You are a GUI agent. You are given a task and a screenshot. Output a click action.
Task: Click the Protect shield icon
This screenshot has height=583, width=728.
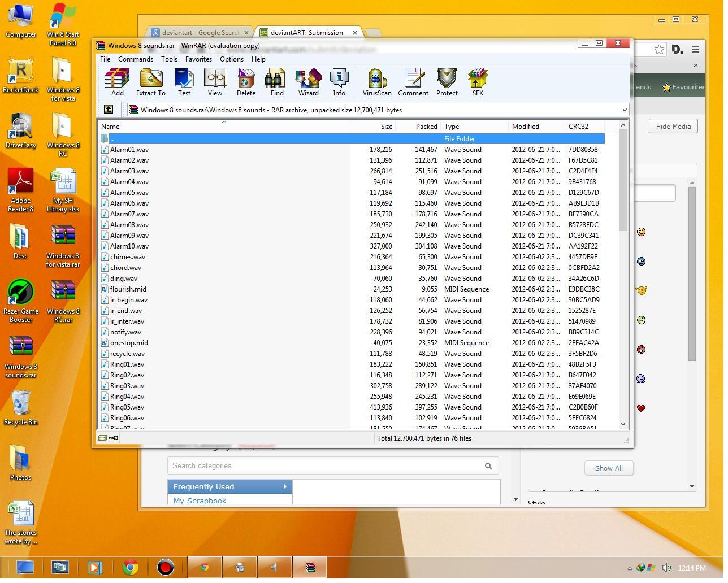[447, 82]
